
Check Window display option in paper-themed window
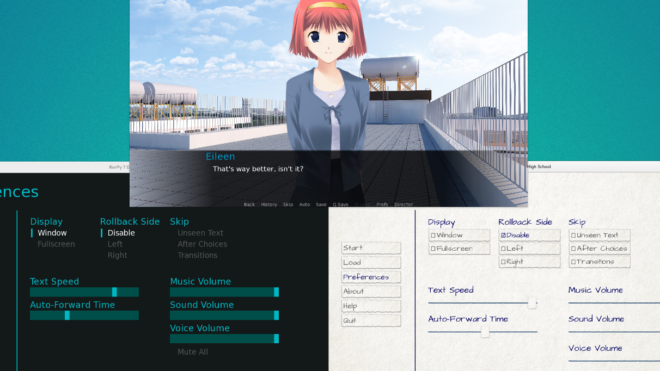pyautogui.click(x=459, y=235)
